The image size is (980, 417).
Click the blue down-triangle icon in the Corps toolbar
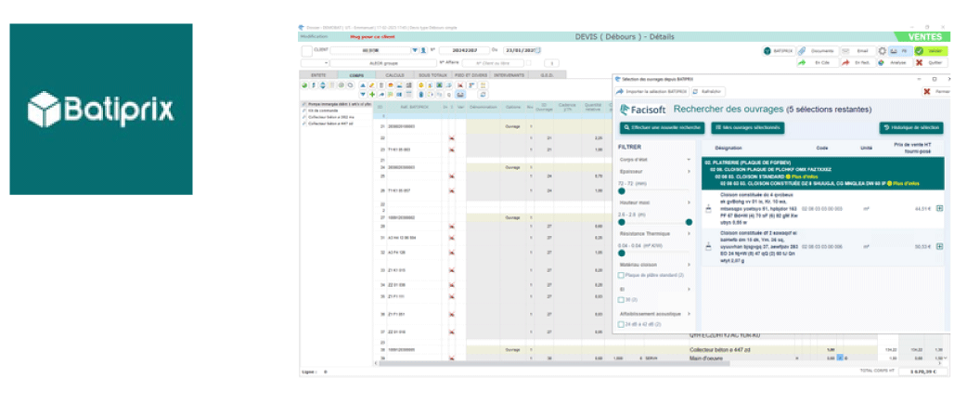(363, 95)
